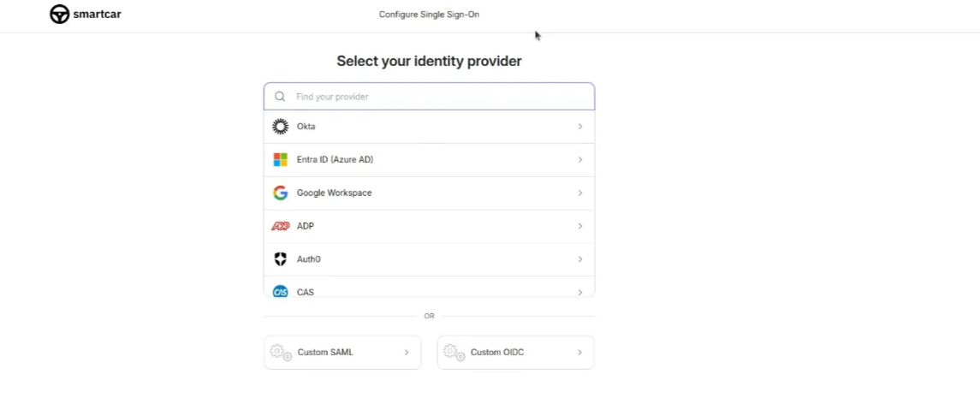980x416 pixels.
Task: Click the Microsoft Entra ID logo icon
Action: 281,160
